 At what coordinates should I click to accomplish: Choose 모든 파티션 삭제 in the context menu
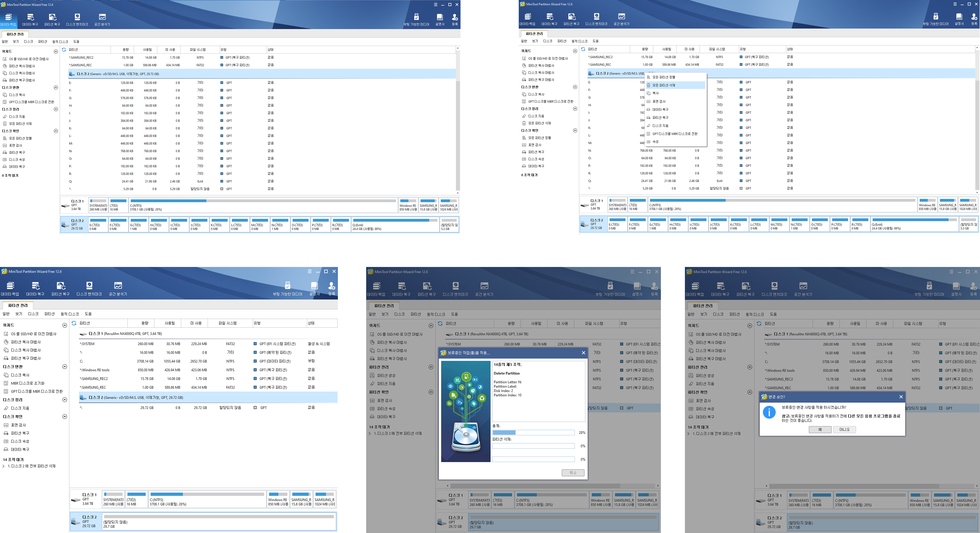pyautogui.click(x=664, y=85)
